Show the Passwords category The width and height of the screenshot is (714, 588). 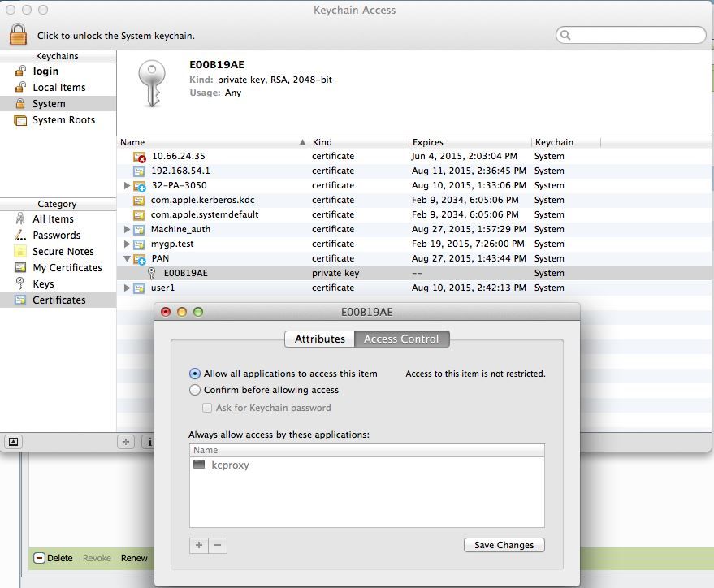coord(57,236)
